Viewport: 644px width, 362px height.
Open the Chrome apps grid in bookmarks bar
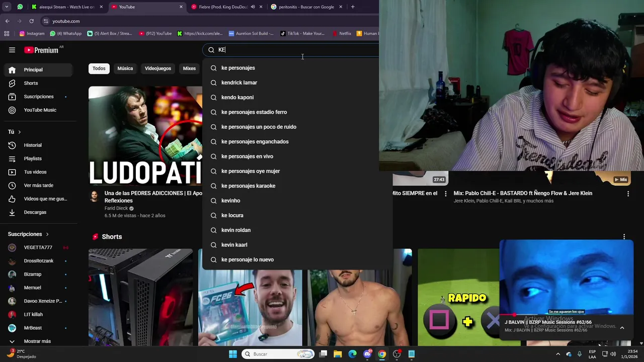click(x=7, y=34)
